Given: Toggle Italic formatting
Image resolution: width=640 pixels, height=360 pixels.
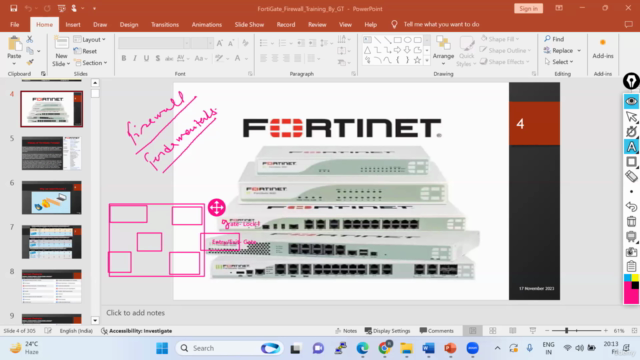Looking at the screenshot, I should click(135, 58).
